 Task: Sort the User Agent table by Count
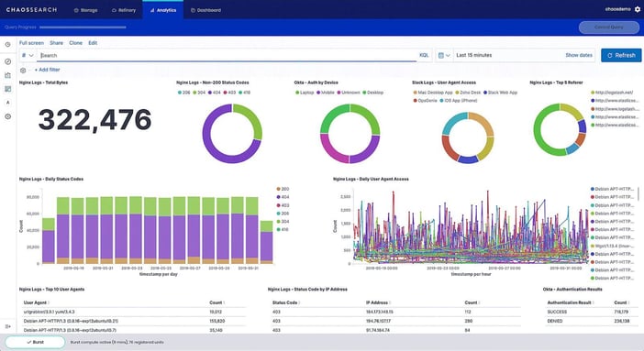[x=217, y=302]
